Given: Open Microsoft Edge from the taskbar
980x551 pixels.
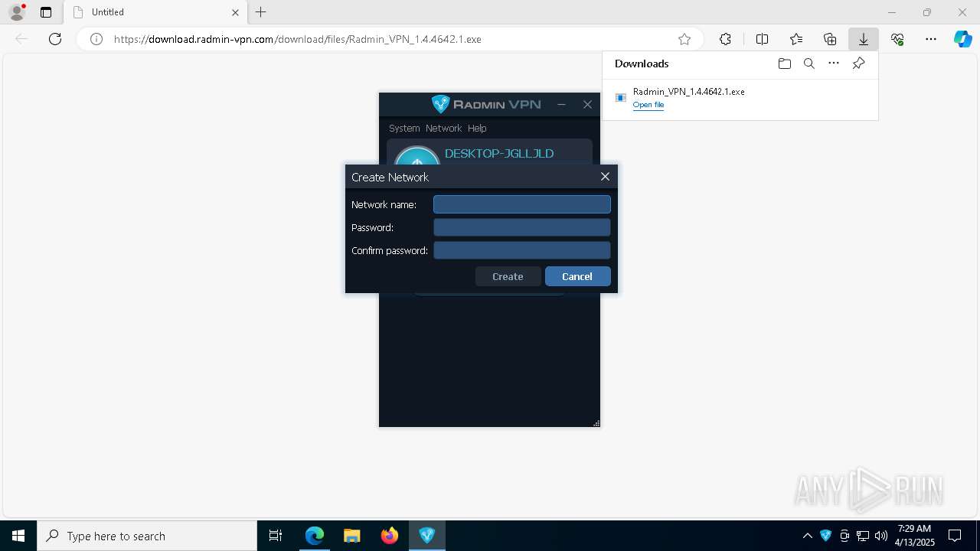Looking at the screenshot, I should [x=315, y=536].
